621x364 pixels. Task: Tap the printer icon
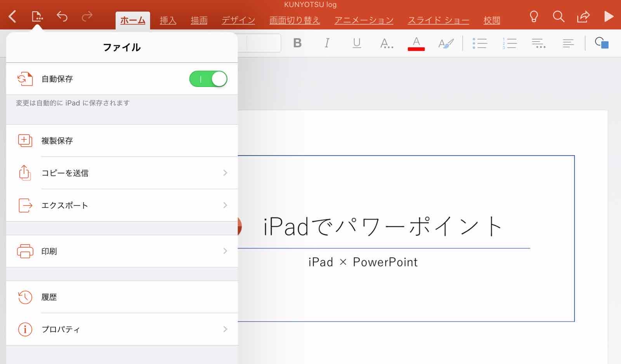[25, 251]
